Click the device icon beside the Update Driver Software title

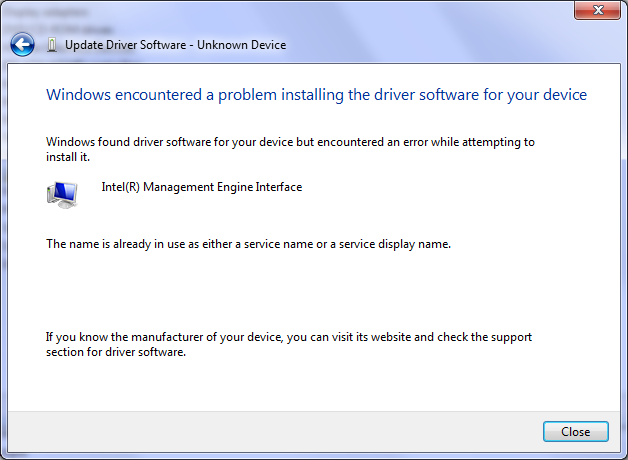(52, 45)
